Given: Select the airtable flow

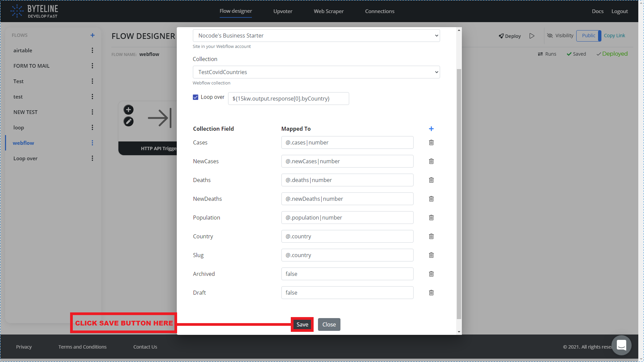Looking at the screenshot, I should (x=23, y=50).
